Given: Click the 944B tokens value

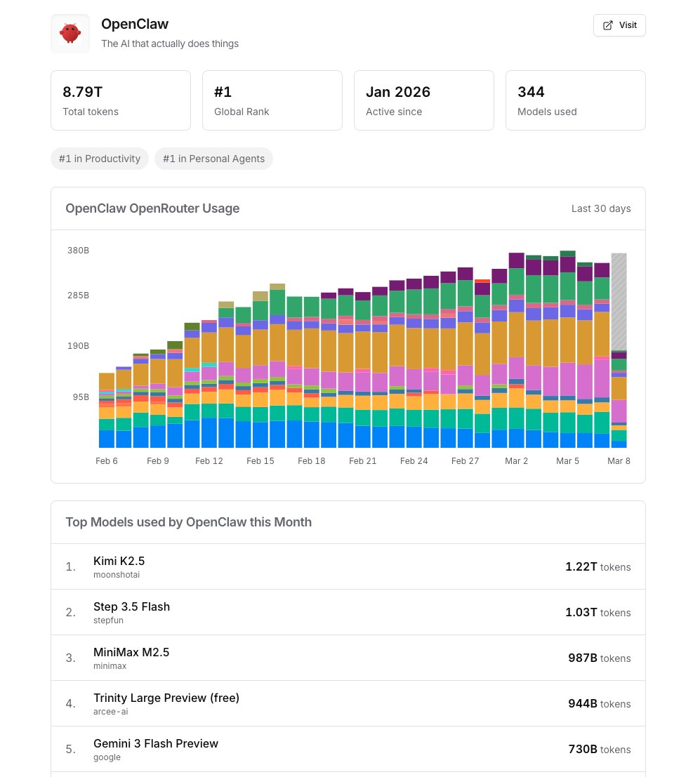Looking at the screenshot, I should [600, 704].
